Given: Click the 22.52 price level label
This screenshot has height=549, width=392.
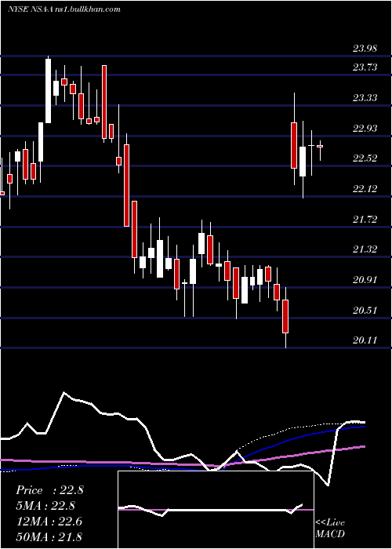Looking at the screenshot, I should pos(365,158).
